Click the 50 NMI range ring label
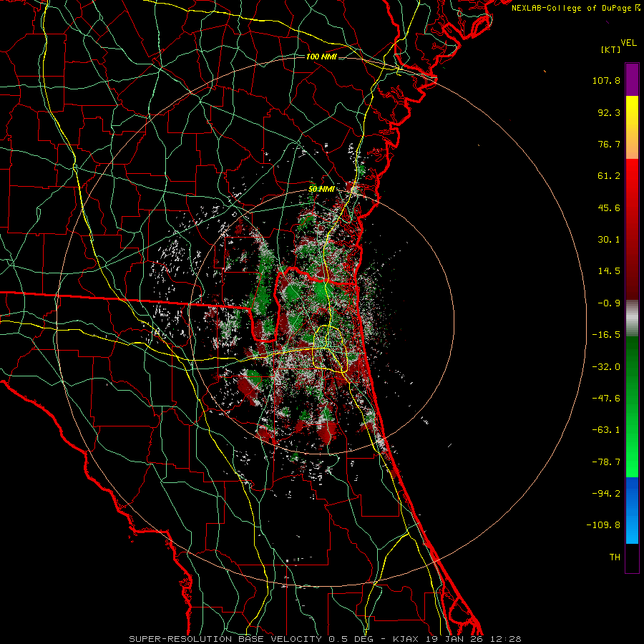This screenshot has height=644, width=644. tap(321, 190)
